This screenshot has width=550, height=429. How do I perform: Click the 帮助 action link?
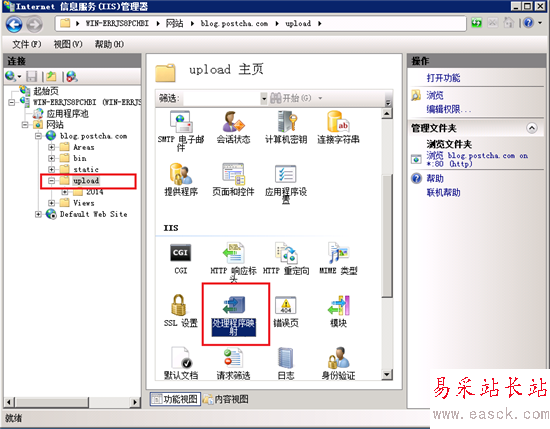435,179
